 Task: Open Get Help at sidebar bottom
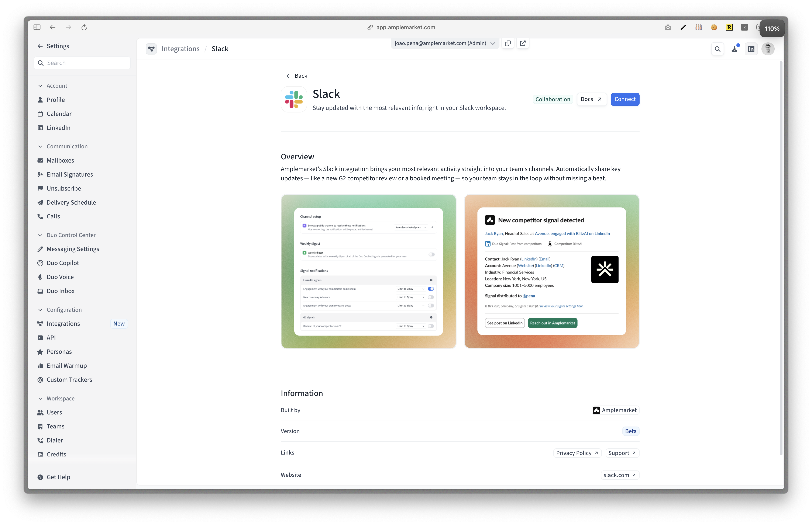tap(54, 477)
